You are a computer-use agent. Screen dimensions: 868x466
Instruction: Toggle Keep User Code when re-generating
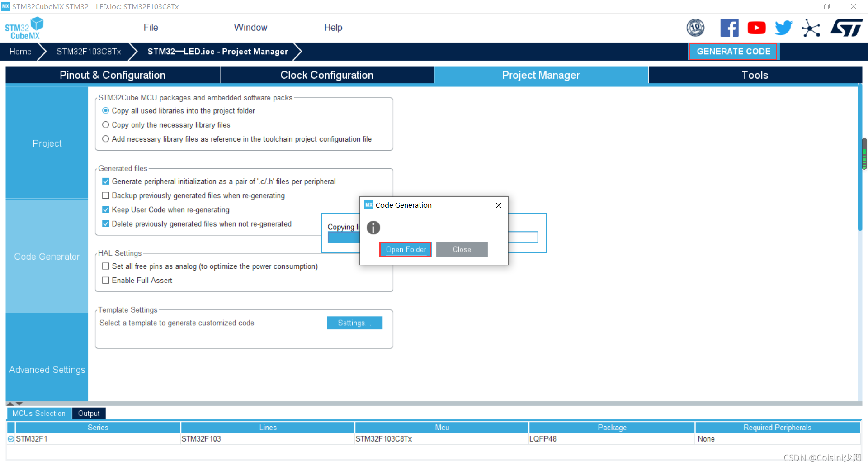(x=106, y=209)
